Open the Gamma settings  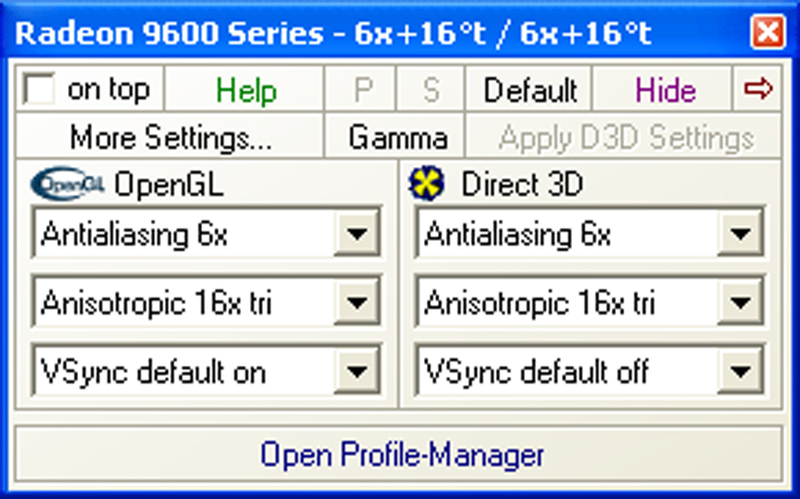395,136
